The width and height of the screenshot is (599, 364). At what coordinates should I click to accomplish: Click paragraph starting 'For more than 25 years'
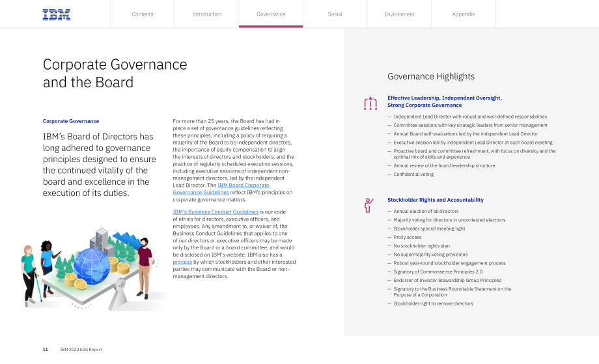pos(233,160)
